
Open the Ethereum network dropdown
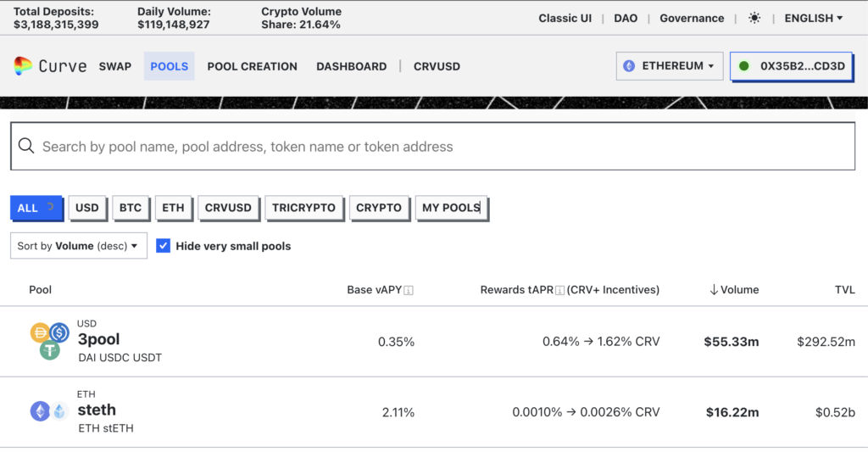pos(670,66)
